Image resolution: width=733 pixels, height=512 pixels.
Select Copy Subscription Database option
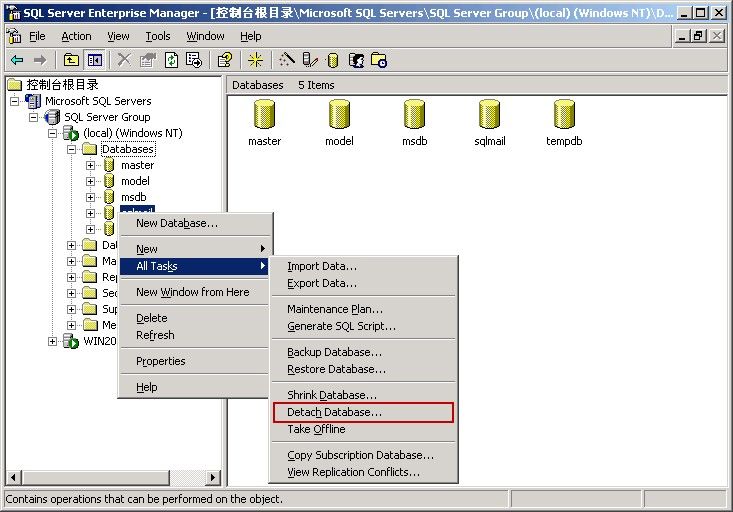coord(363,455)
